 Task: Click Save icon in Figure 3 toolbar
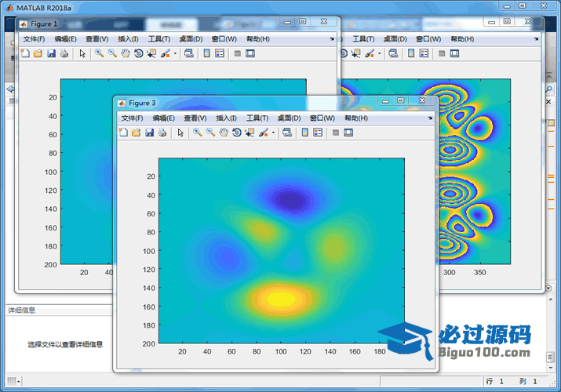pyautogui.click(x=149, y=132)
